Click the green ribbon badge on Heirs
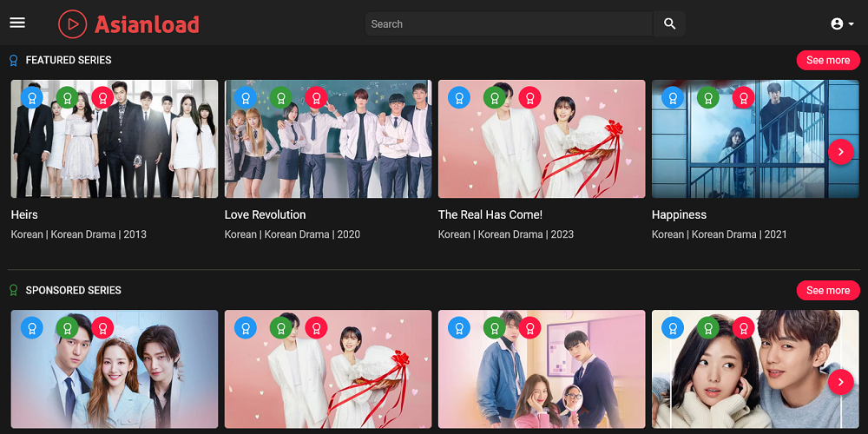This screenshot has height=434, width=868. 68,97
